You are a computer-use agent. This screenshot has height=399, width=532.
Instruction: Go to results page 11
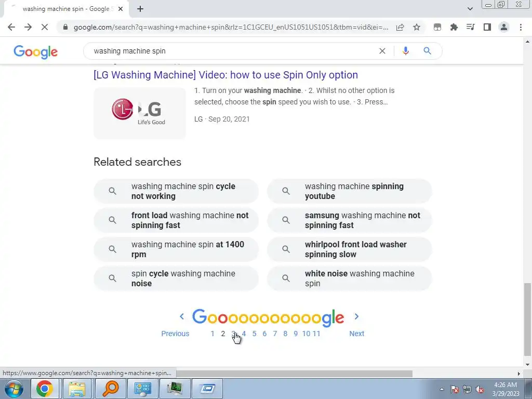(x=316, y=334)
